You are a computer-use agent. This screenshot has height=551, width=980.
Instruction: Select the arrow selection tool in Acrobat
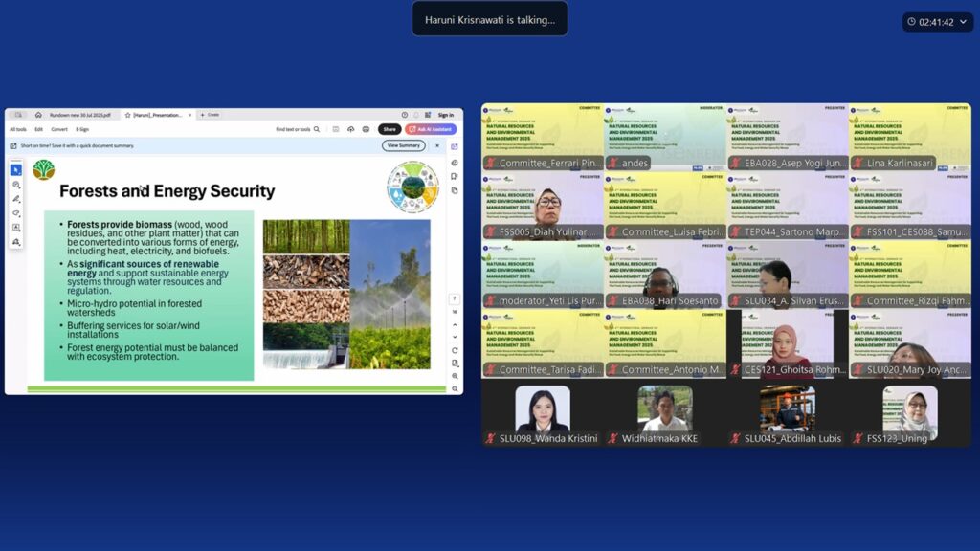click(16, 169)
